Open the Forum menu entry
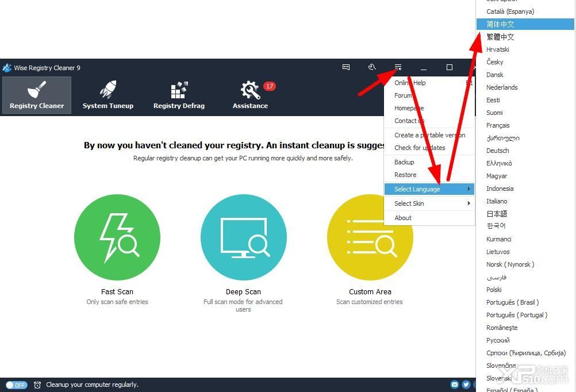 [429, 95]
